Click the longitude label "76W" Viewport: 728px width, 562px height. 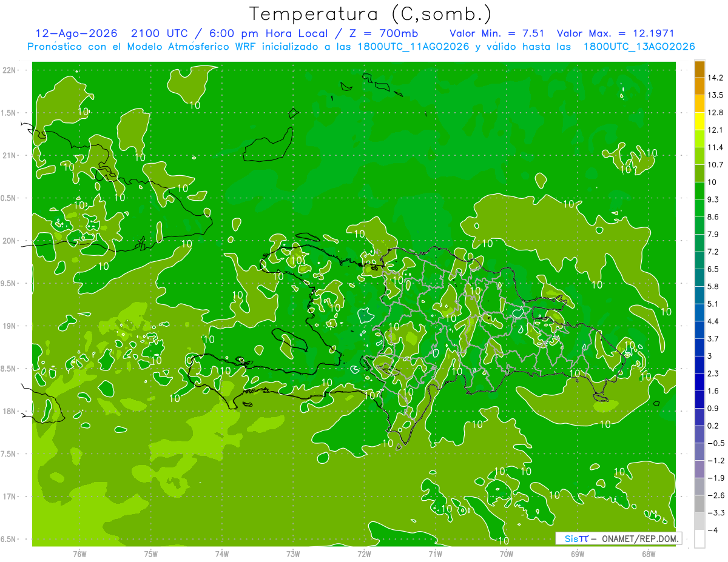79,554
